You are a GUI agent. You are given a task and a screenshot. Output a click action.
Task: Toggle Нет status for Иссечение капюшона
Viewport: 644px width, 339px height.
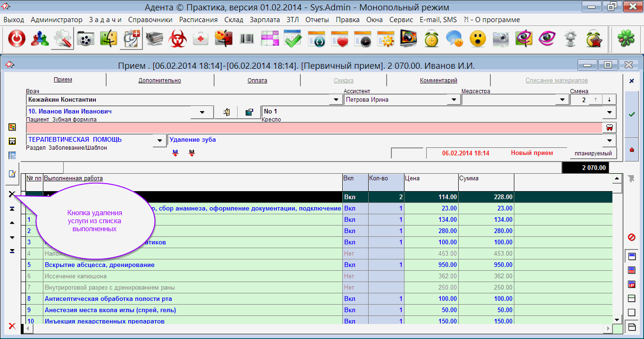(x=349, y=276)
